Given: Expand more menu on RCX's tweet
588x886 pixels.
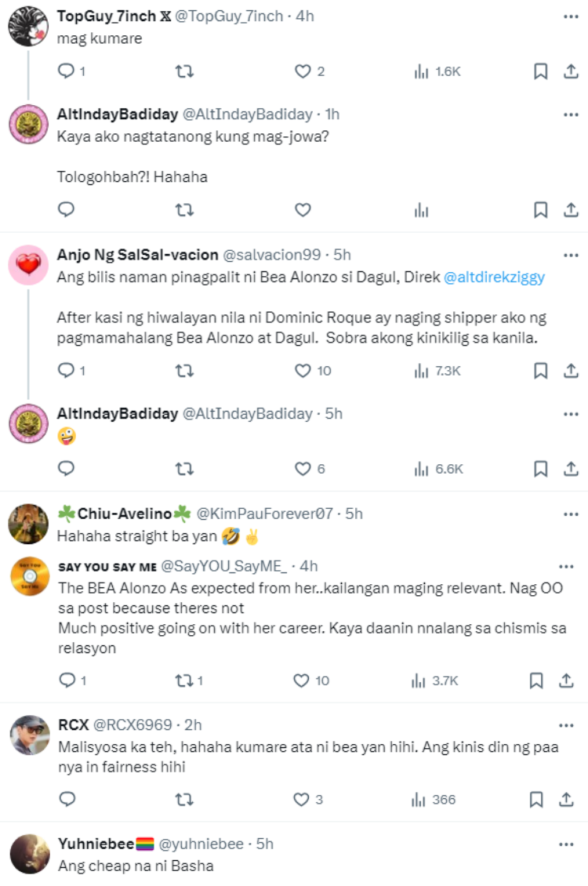Looking at the screenshot, I should point(571,725).
